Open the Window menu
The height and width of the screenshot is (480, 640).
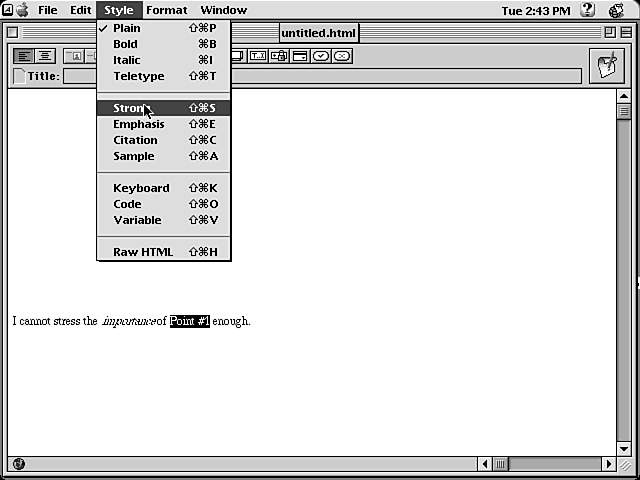click(x=223, y=10)
